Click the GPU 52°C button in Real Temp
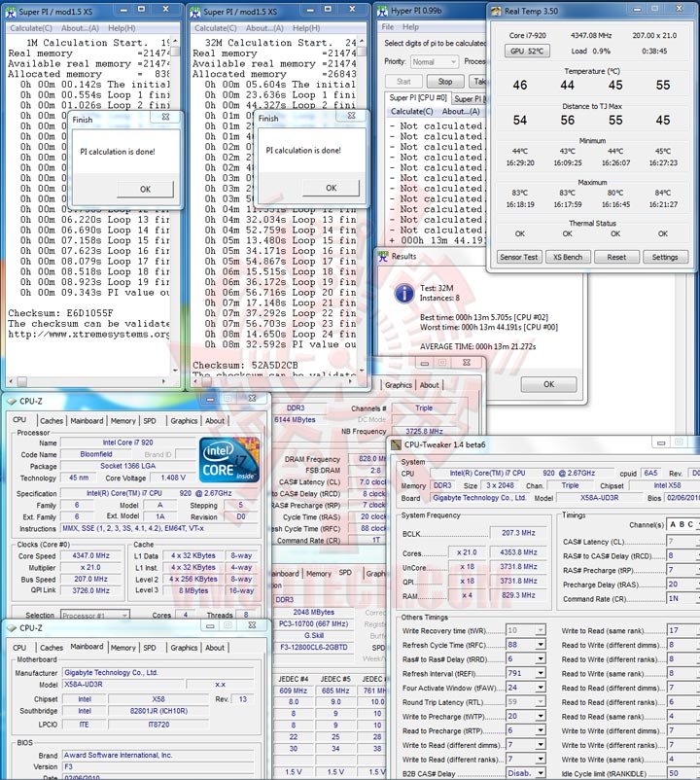Image resolution: width=700 pixels, height=780 pixels. [x=527, y=51]
